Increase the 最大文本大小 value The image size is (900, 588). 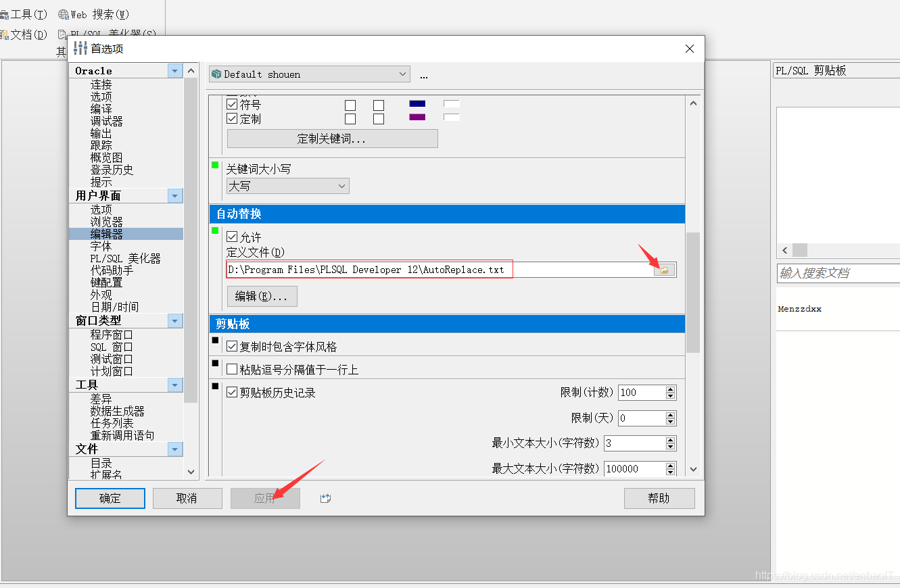tap(671, 465)
